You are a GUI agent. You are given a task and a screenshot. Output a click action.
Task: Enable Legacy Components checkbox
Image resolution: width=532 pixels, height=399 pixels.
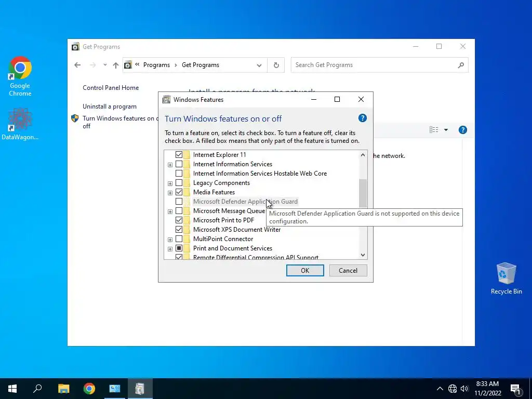(x=179, y=183)
